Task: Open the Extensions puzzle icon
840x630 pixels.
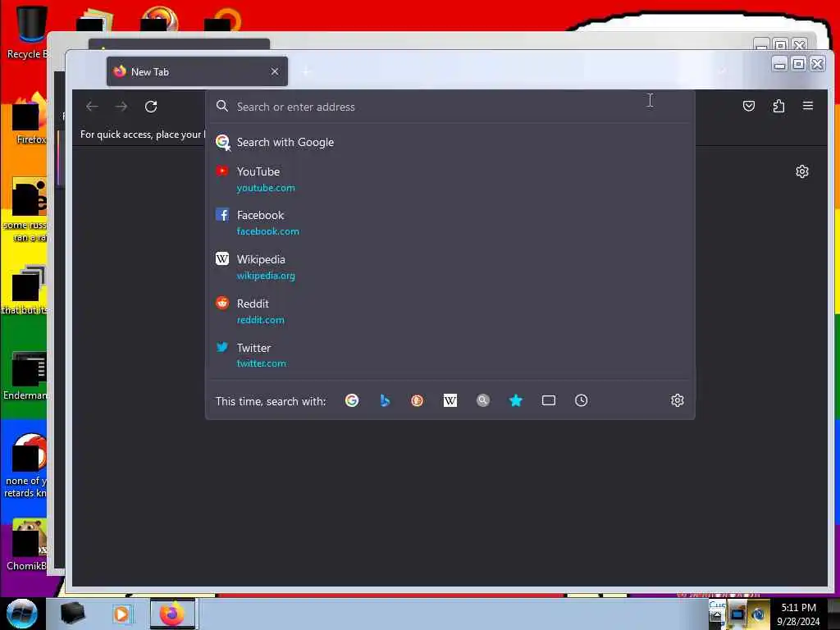Action: pos(778,106)
